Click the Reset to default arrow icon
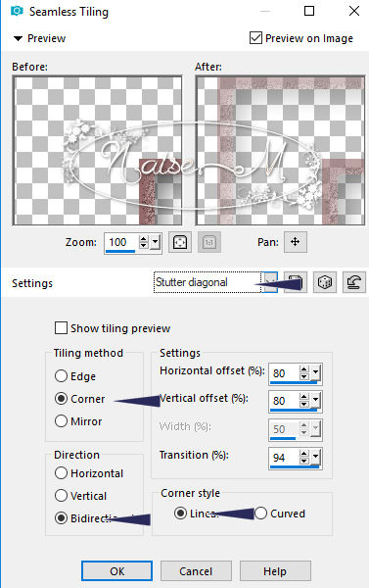Screen dimensions: 369x588 pos(354,282)
